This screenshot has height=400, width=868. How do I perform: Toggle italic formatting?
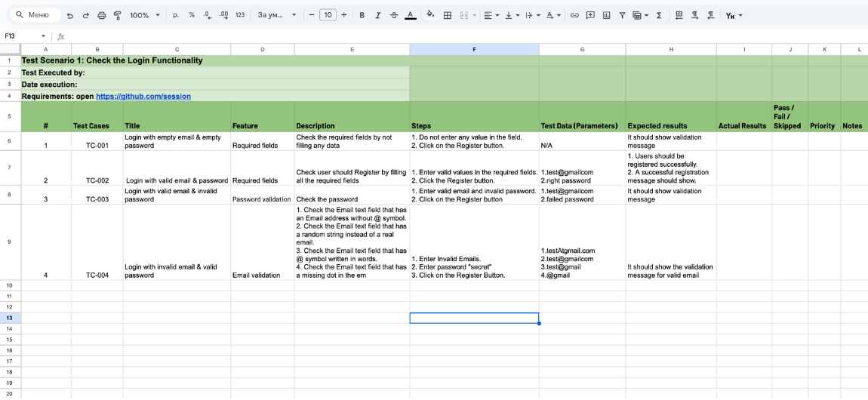point(378,16)
